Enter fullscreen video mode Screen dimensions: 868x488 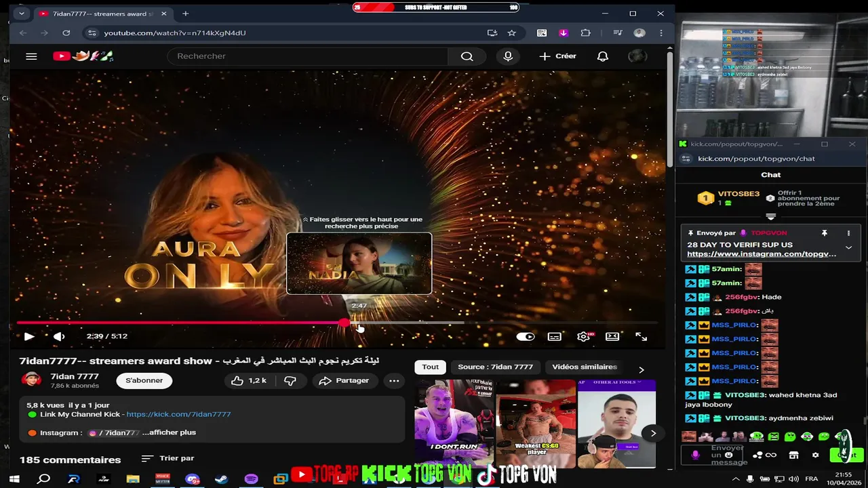click(x=641, y=336)
